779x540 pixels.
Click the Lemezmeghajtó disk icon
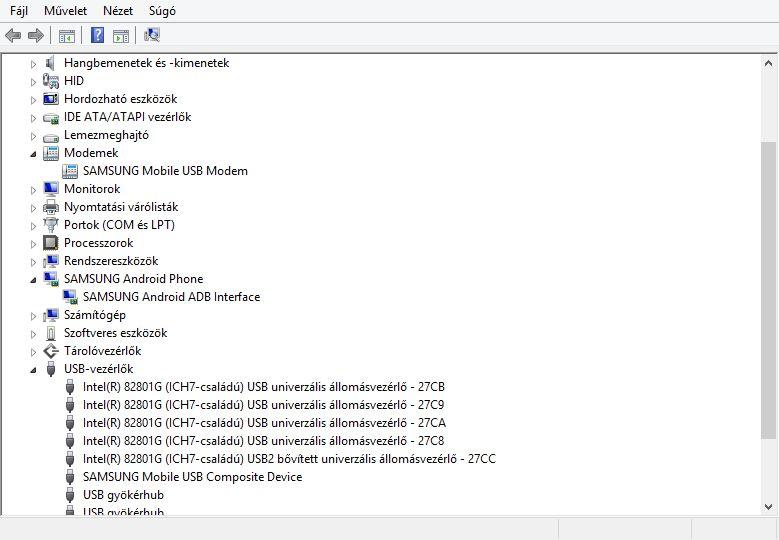coord(51,137)
